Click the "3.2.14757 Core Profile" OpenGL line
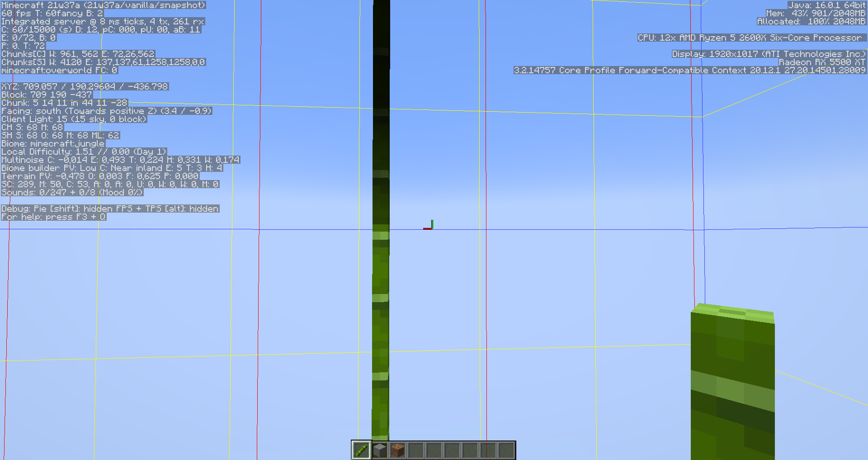Viewport: 868px width, 460px height. click(690, 70)
